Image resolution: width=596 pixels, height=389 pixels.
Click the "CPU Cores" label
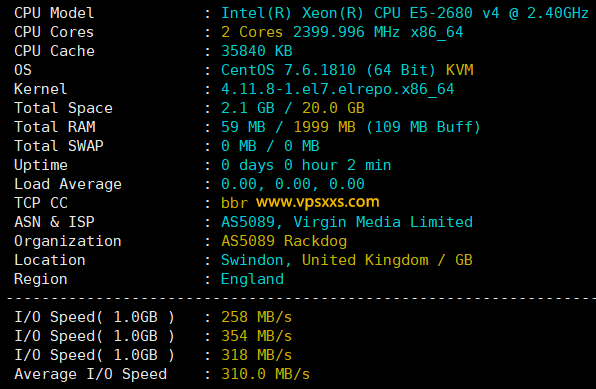pos(54,32)
